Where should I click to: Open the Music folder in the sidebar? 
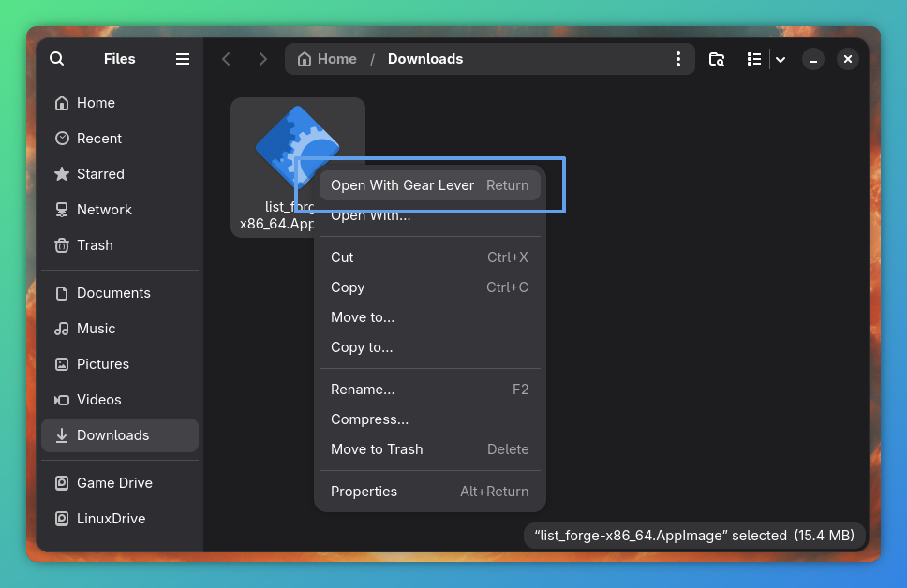[120, 329]
